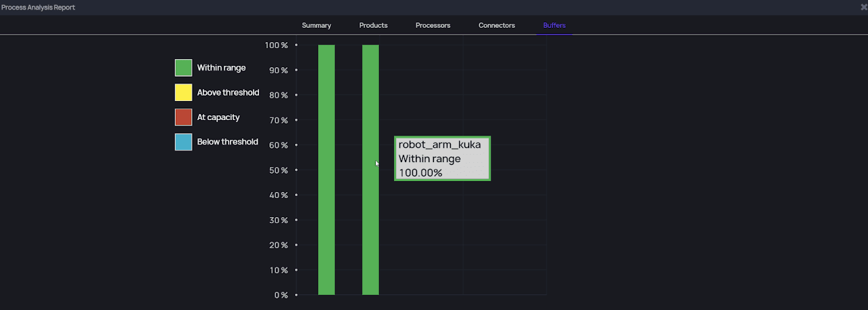Viewport: 868px width, 310px height.
Task: Go to the Connectors tab
Action: (x=496, y=26)
